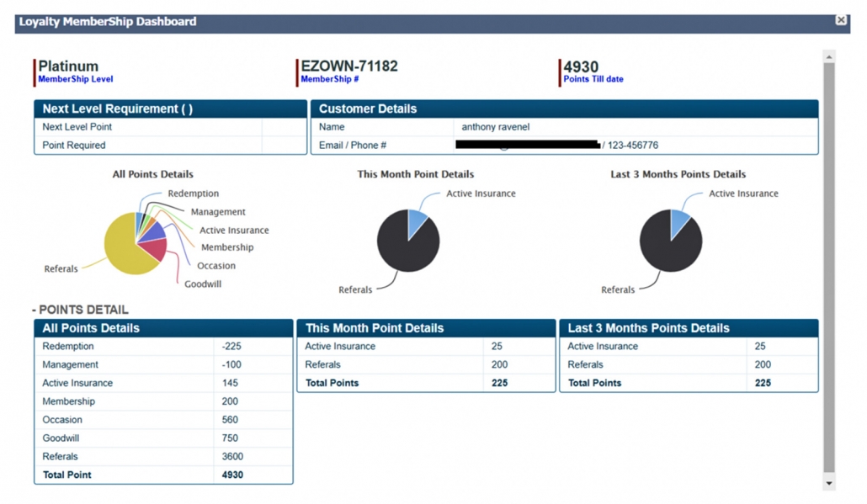Click the Next Level Requirement panel header

tap(170, 109)
